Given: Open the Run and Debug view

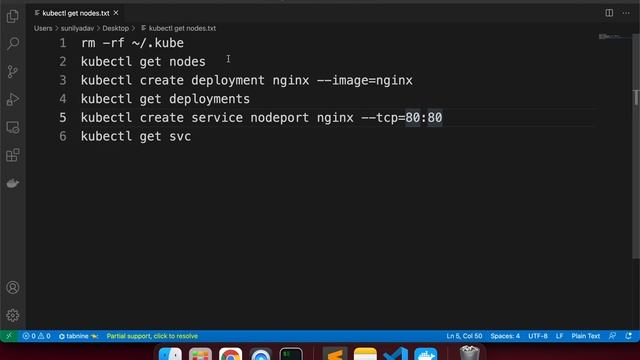Looking at the screenshot, I should click(x=13, y=99).
